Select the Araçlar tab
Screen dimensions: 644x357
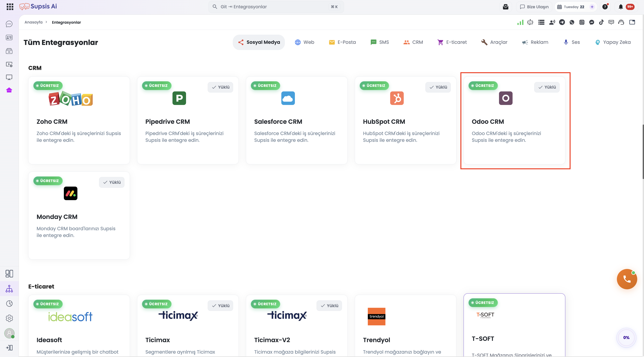[x=494, y=42]
